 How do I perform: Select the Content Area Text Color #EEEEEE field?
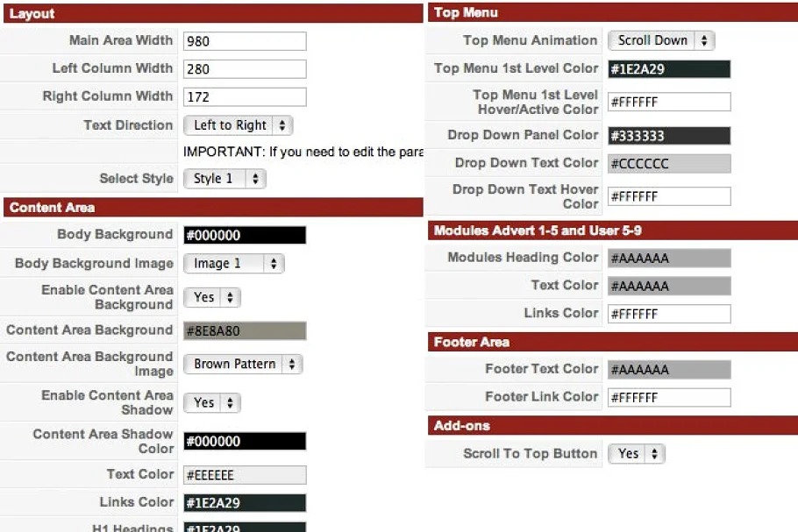(244, 476)
